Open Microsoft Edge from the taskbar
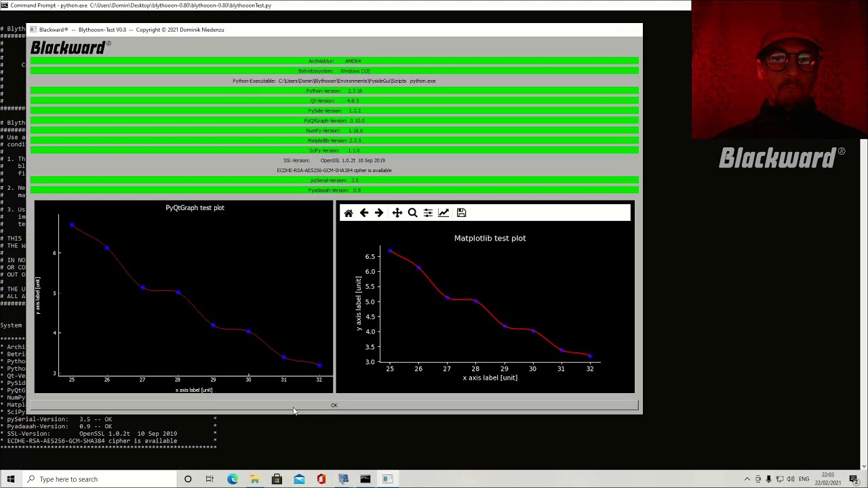868x488 pixels. pos(233,479)
